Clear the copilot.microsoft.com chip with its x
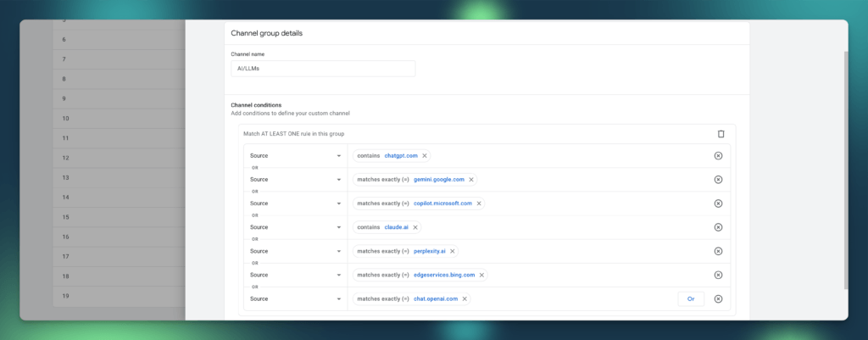The width and height of the screenshot is (868, 340). coord(479,203)
